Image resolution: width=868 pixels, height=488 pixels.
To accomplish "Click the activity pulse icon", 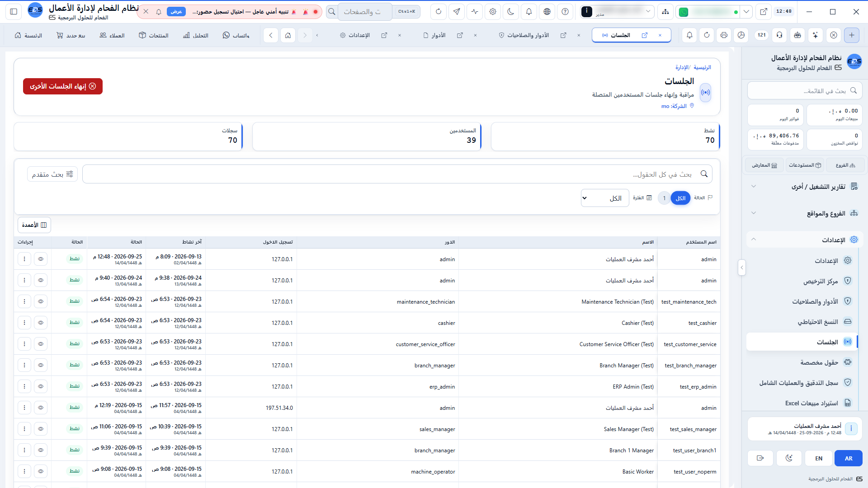I will [475, 12].
